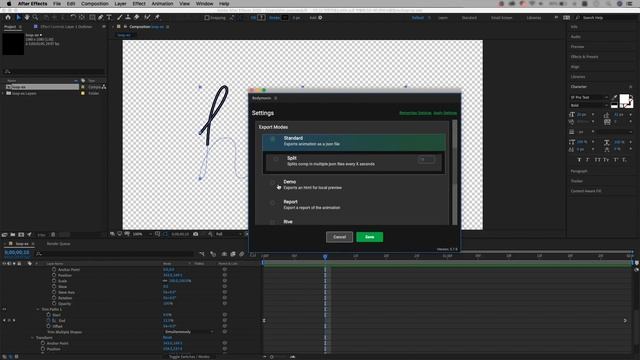Toggle the Opacity property stopwatch
The height and width of the screenshot is (360, 640).
54,304
